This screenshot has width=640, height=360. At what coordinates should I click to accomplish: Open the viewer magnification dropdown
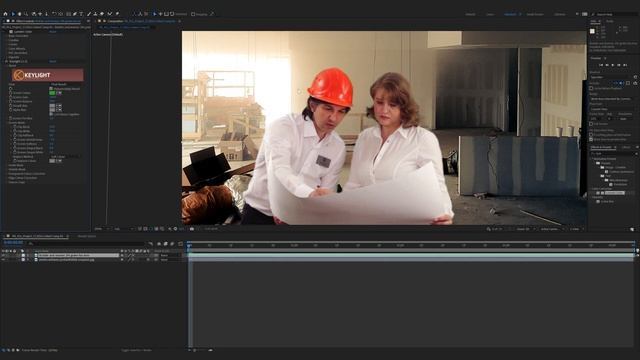tap(102, 229)
